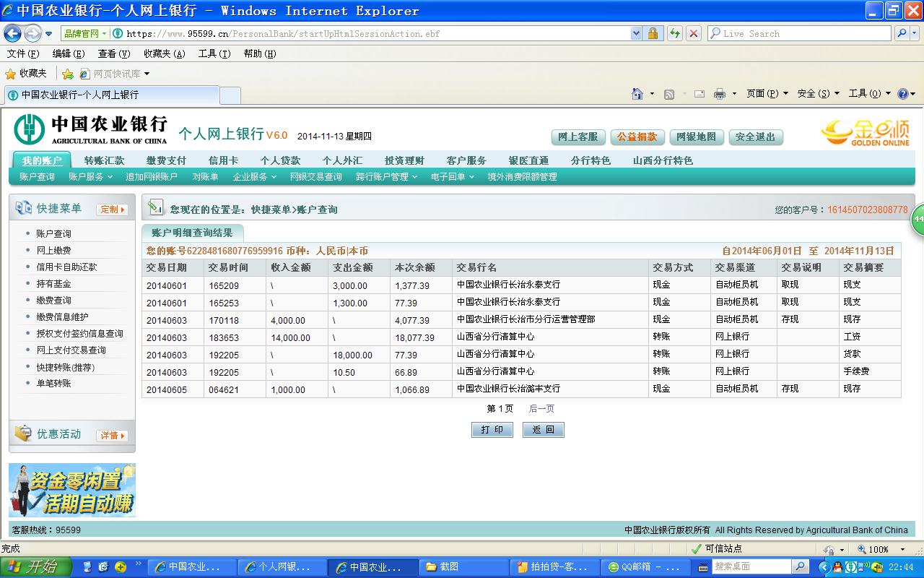Open the 页面(P) dropdown in command bar
924x578 pixels.
[x=767, y=94]
